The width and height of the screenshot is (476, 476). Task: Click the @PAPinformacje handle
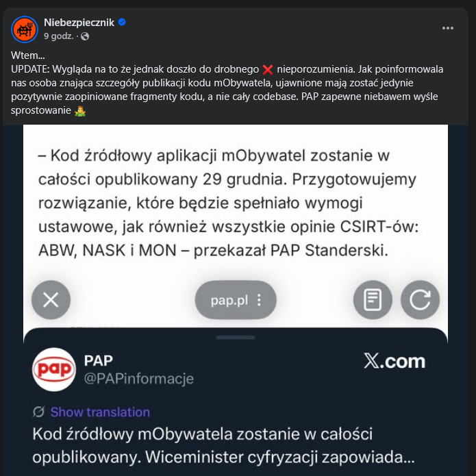click(x=138, y=379)
